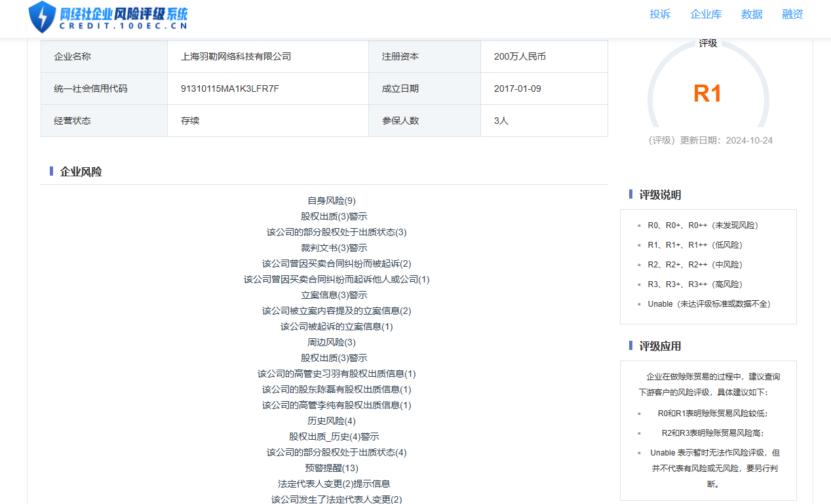Open the 预警提醒(13) section

pyautogui.click(x=332, y=468)
